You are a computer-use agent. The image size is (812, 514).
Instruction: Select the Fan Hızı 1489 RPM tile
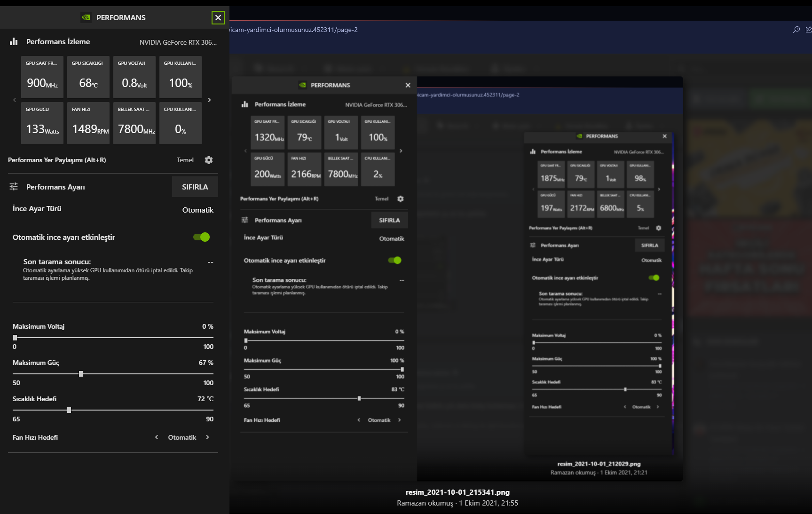[88, 123]
